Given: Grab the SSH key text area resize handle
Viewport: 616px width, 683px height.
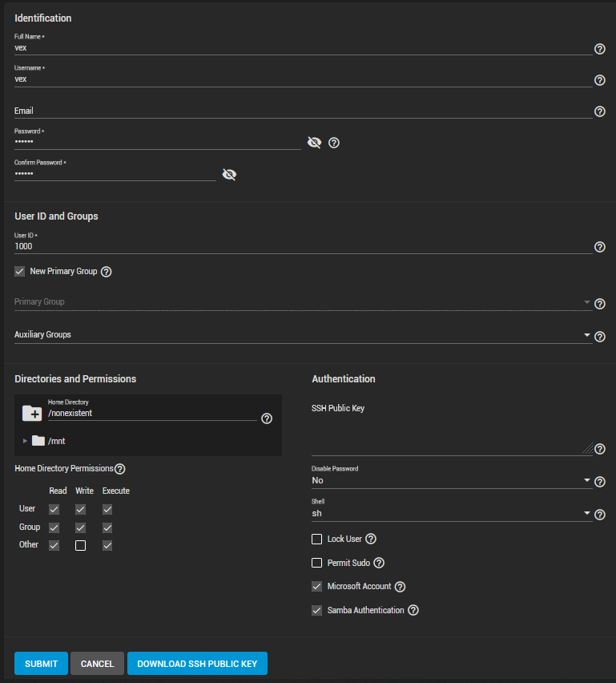Looking at the screenshot, I should tap(587, 448).
